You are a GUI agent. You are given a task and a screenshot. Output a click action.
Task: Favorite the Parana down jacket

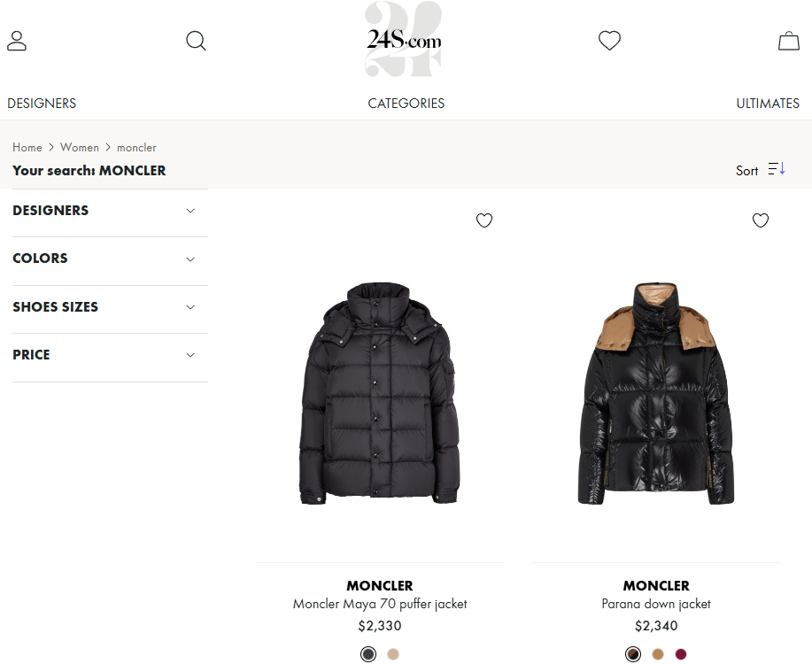pyautogui.click(x=761, y=220)
